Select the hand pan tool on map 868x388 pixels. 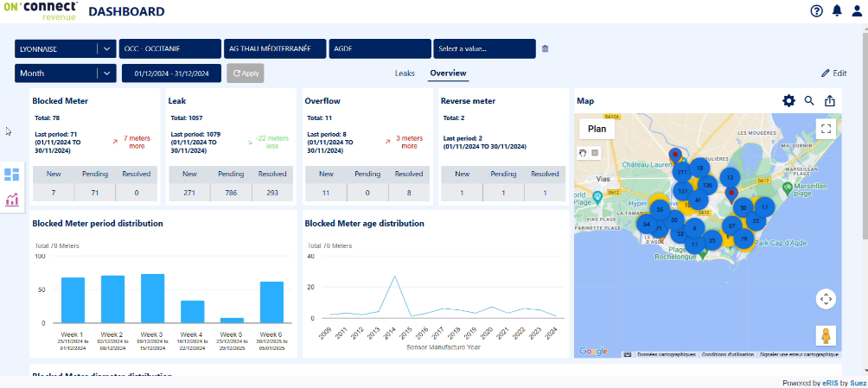(x=583, y=152)
